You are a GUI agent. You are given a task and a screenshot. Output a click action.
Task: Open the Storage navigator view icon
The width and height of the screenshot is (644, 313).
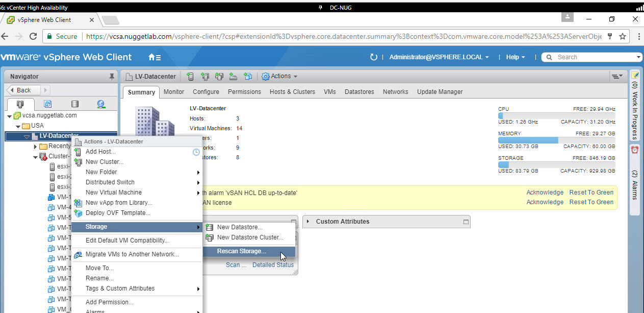74,104
